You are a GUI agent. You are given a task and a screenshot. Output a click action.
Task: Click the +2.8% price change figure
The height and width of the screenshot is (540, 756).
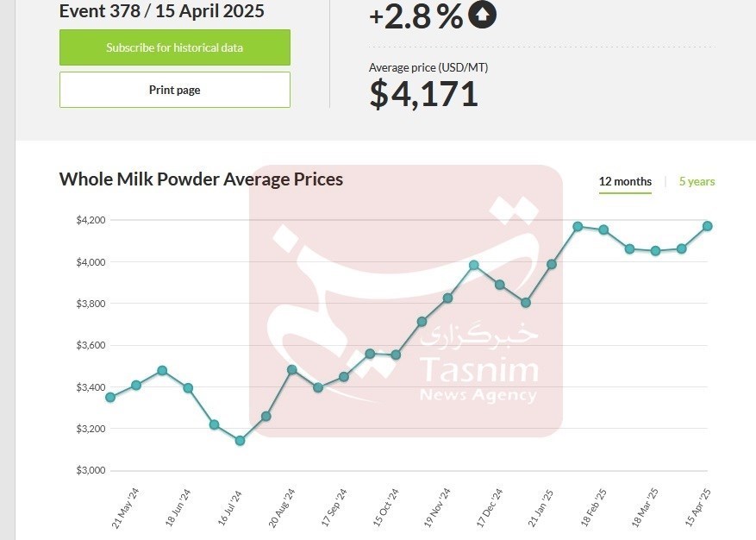pyautogui.click(x=415, y=16)
